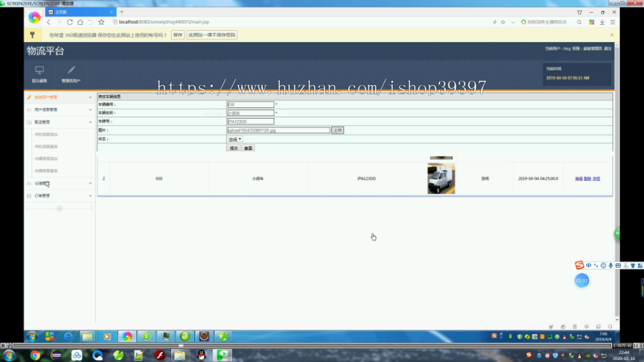The height and width of the screenshot is (362, 644).
Task: Reload the page with refresh icon
Action: (x=70, y=22)
